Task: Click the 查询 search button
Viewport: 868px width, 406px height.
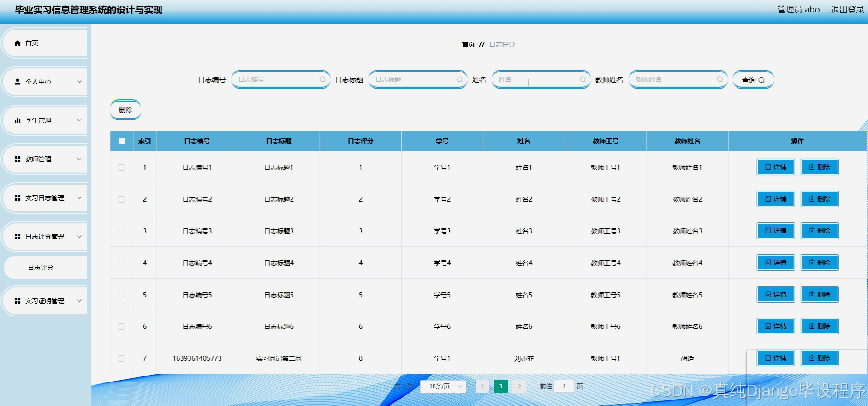Action: pos(753,80)
